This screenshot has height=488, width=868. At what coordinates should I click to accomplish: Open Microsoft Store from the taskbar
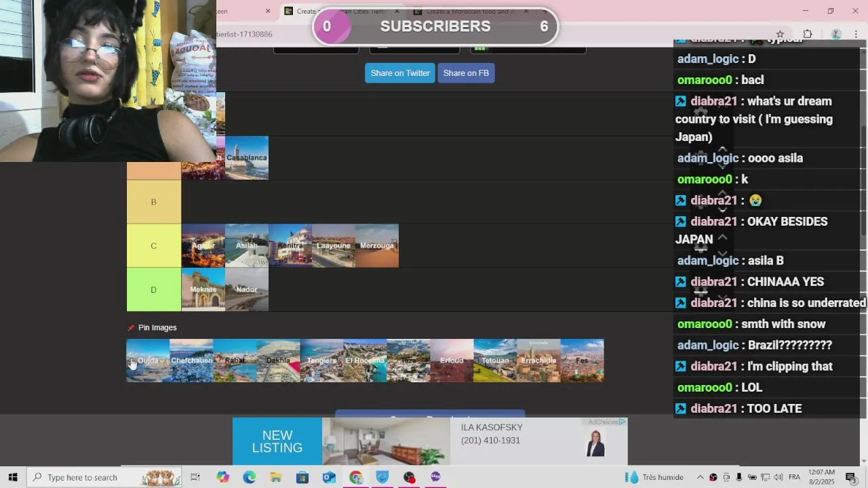point(302,477)
